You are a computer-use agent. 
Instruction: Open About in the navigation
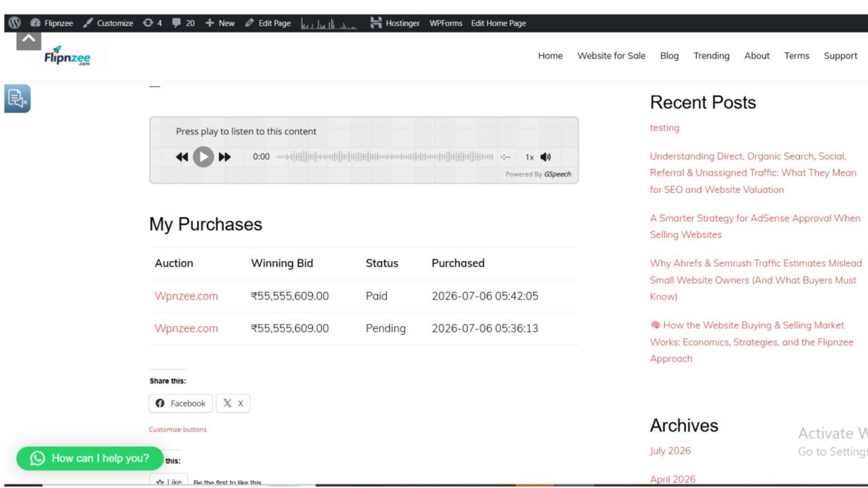[x=757, y=56]
